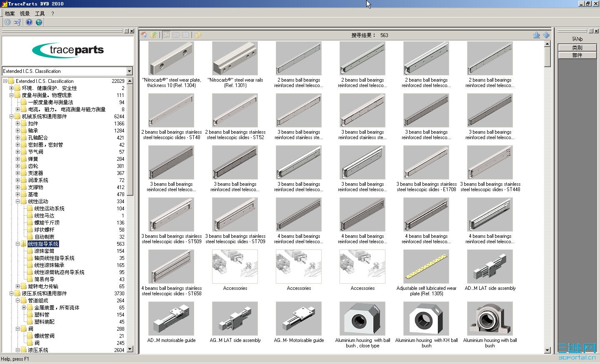
Task: Select 螺线管阀 in the tree
Action: click(44, 336)
